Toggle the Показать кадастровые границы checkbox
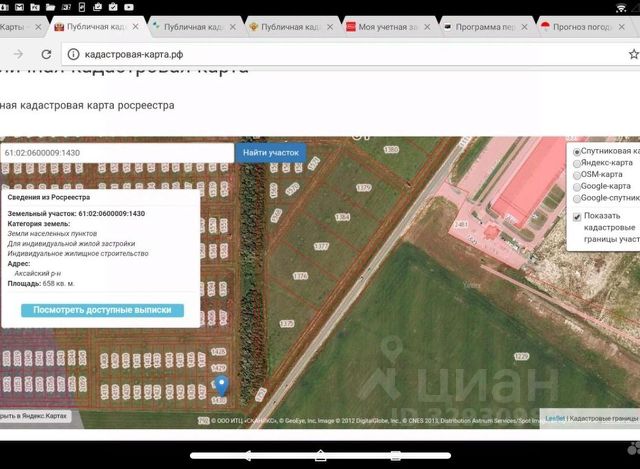The width and height of the screenshot is (640, 469). click(x=577, y=217)
